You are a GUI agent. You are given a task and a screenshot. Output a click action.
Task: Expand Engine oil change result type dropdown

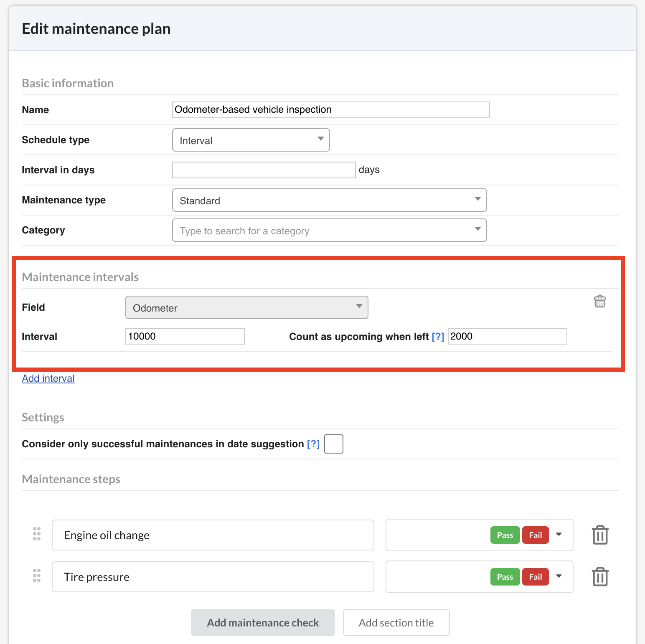559,535
